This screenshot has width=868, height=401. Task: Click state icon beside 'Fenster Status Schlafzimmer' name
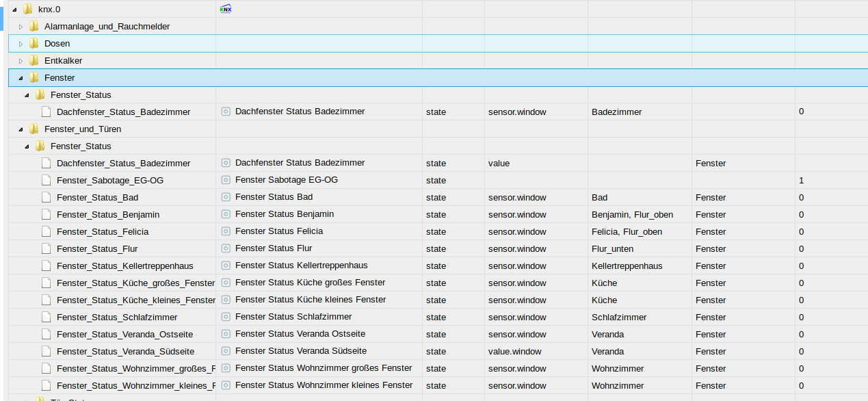pyautogui.click(x=226, y=317)
